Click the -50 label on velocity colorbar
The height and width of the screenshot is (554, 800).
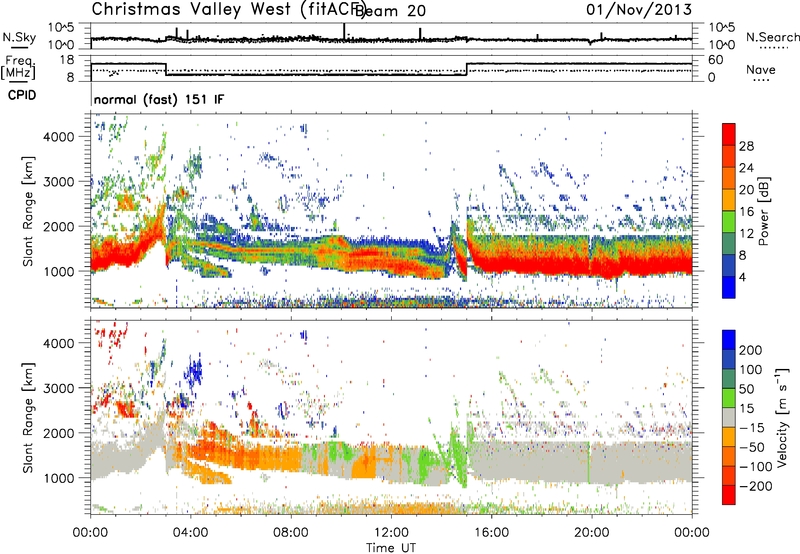752,448
